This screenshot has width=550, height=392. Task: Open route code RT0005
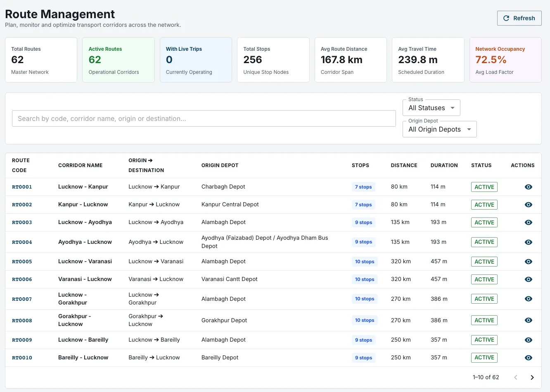[x=22, y=262]
